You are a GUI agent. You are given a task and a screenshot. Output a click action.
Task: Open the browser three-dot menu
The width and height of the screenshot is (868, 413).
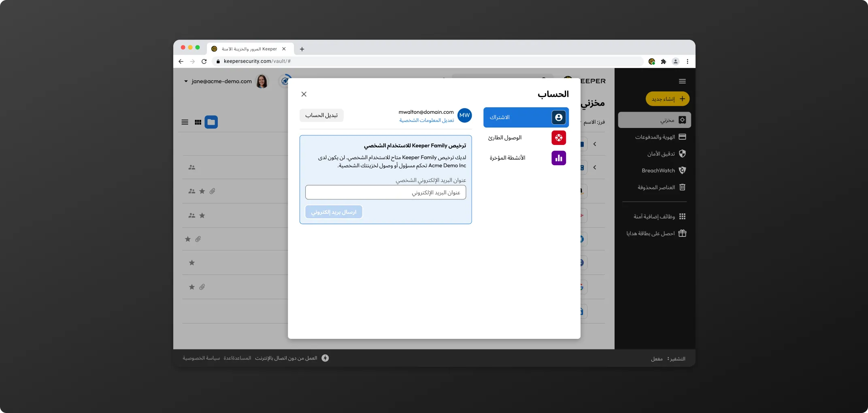687,62
